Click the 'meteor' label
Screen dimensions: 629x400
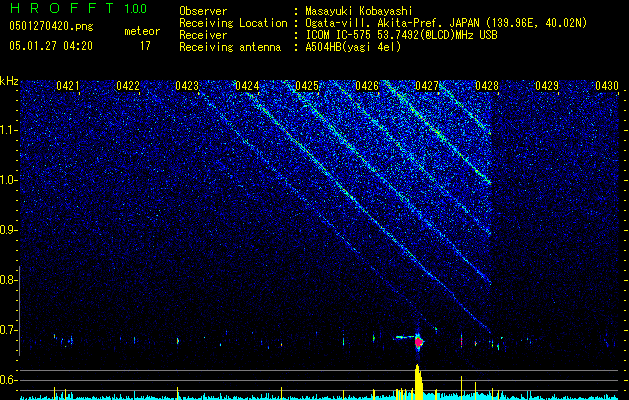click(x=142, y=31)
